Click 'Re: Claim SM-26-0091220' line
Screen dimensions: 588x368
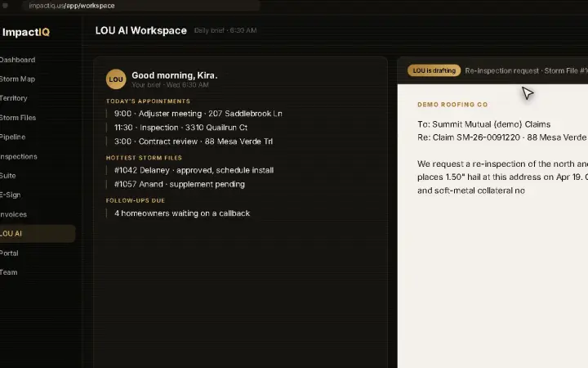502,137
